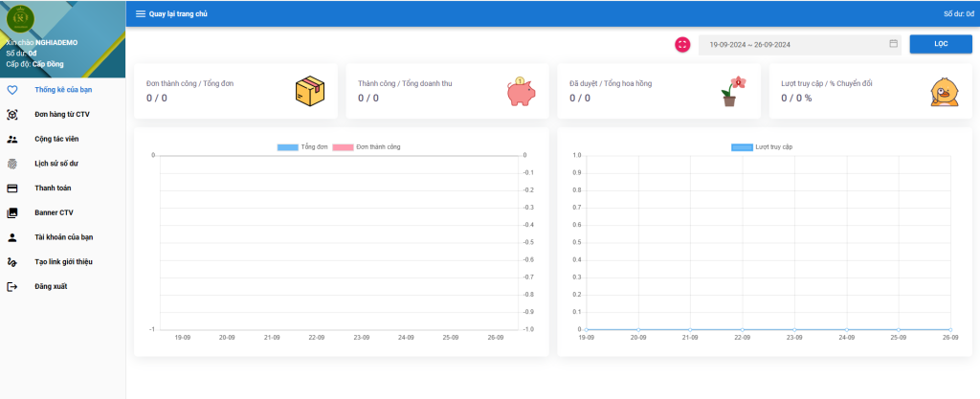This screenshot has width=980, height=399.
Task: Click the Đơn hàng từ CTV scan icon
Action: [x=12, y=115]
